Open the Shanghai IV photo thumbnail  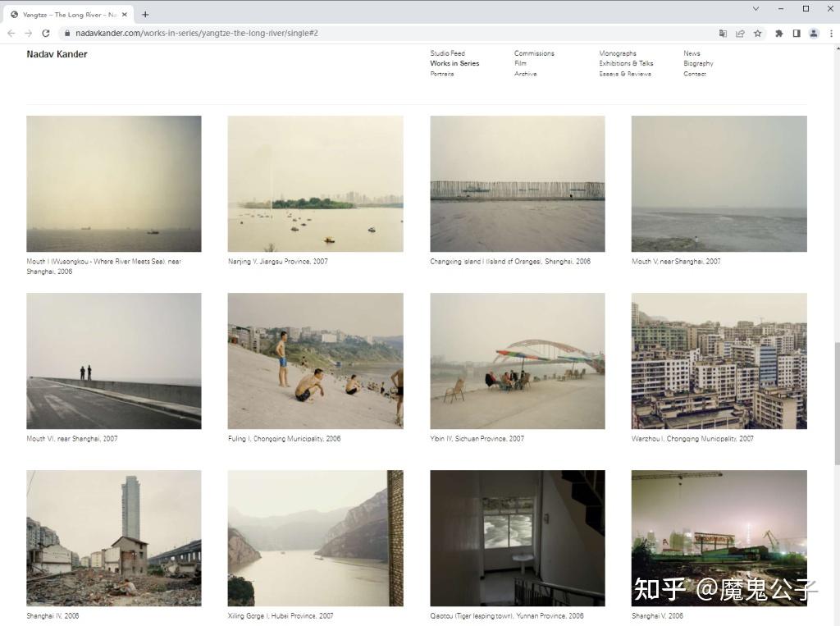coord(114,538)
